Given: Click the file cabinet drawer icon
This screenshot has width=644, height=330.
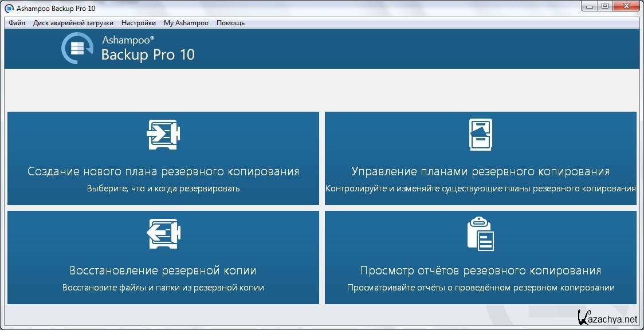Looking at the screenshot, I should click(480, 135).
